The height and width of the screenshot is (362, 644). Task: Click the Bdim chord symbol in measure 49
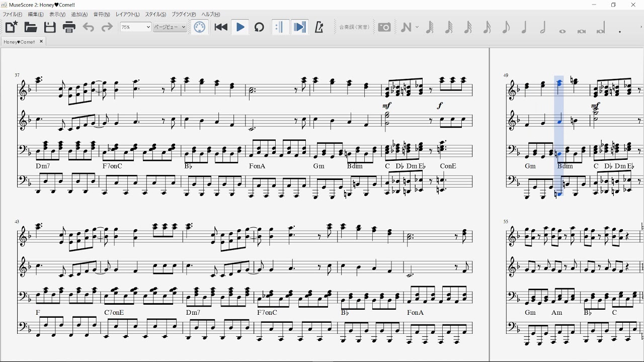click(565, 166)
